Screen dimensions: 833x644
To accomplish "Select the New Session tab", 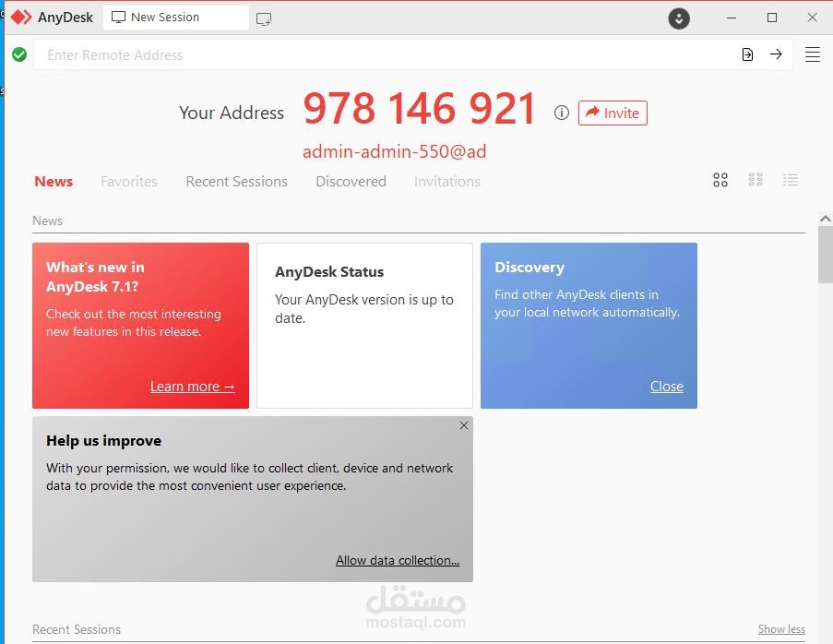I will pyautogui.click(x=176, y=18).
